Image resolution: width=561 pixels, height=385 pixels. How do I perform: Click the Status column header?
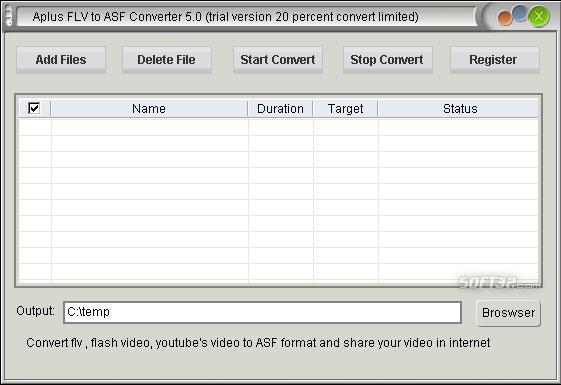pyautogui.click(x=459, y=108)
